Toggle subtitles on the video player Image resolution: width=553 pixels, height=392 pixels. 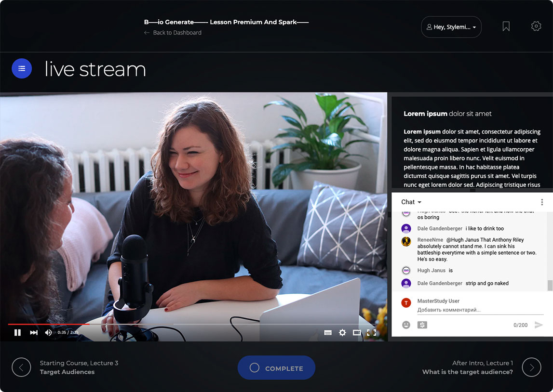point(328,332)
